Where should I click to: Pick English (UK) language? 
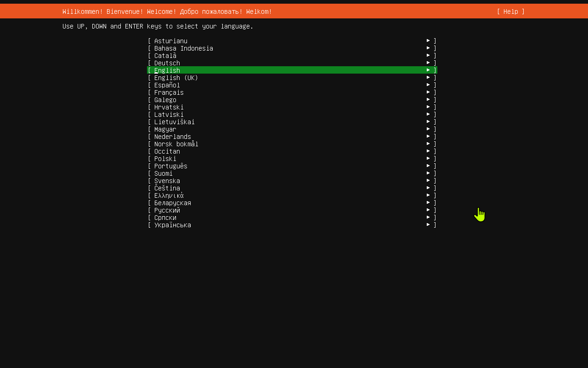tap(292, 77)
